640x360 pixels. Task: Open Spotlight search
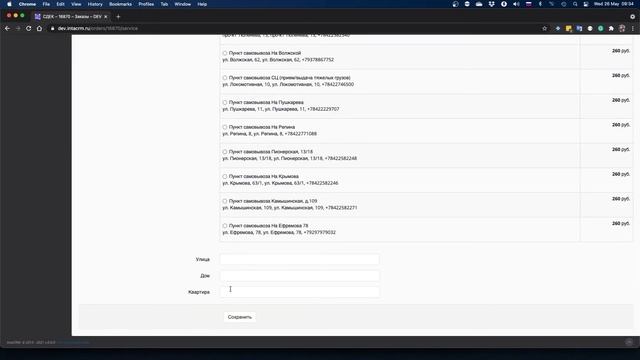pyautogui.click(x=575, y=4)
